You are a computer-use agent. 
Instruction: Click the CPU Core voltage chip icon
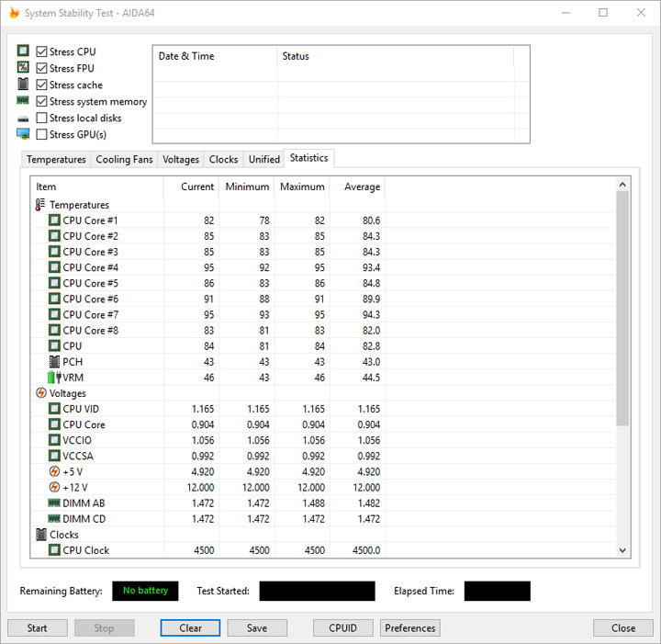(x=54, y=424)
